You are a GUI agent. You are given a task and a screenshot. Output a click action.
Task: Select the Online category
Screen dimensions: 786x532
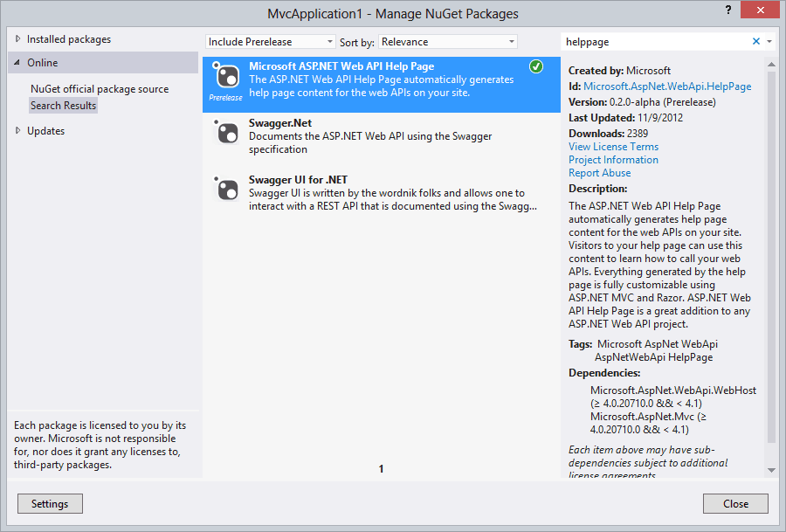[42, 63]
